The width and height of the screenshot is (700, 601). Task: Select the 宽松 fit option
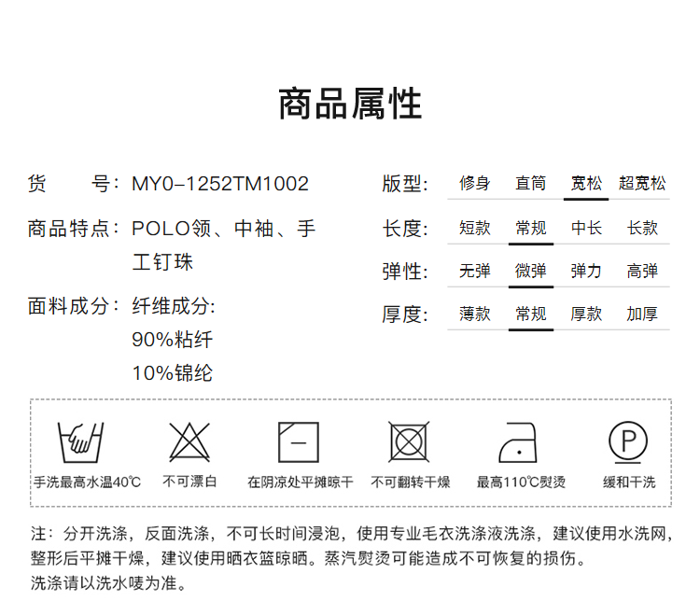(586, 183)
